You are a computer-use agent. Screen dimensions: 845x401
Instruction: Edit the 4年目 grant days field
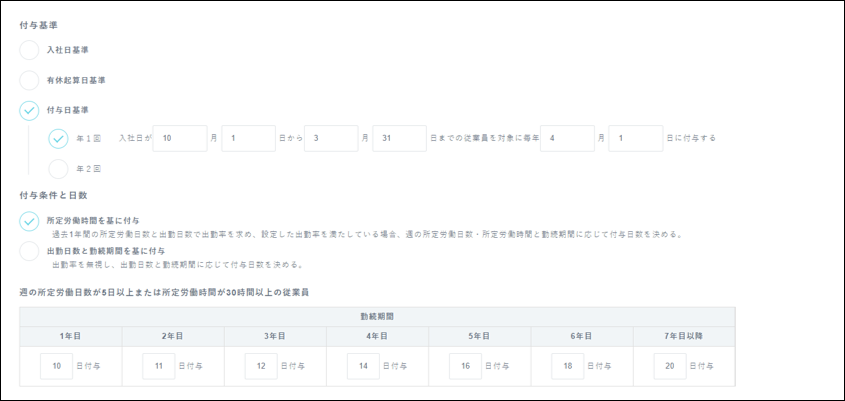point(363,367)
